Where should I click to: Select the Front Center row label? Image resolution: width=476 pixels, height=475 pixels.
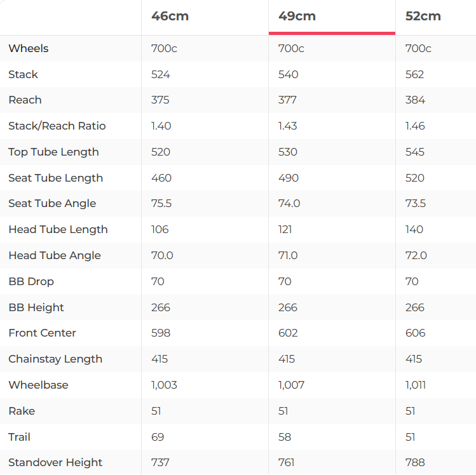[x=42, y=333]
